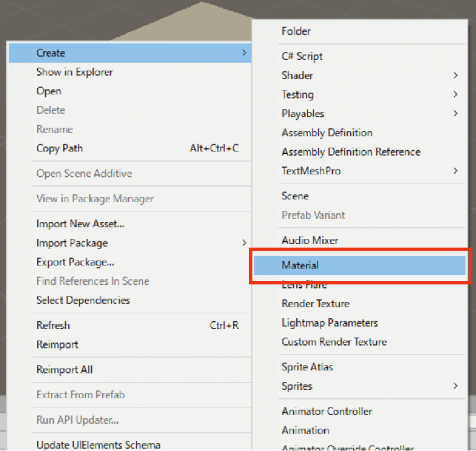Open the Playables submenu
Screen dimensions: 476x451
302,114
